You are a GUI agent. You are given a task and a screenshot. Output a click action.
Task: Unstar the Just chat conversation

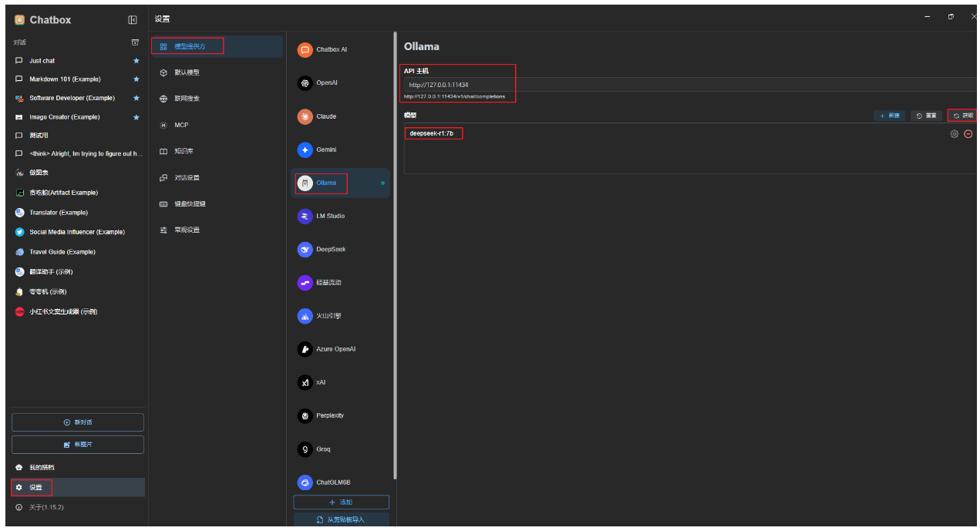pyautogui.click(x=136, y=60)
